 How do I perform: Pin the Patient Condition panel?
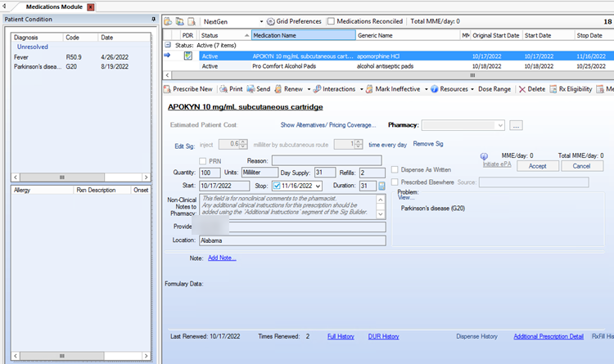point(153,19)
